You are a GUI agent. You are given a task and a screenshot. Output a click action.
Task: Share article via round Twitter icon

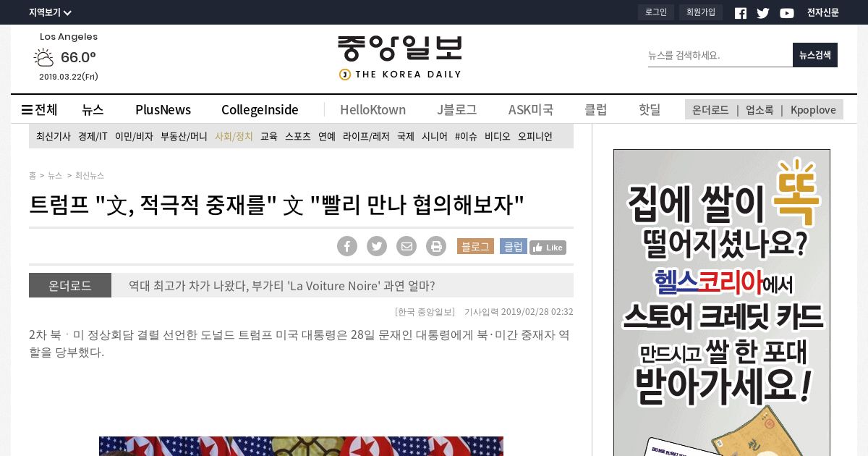pos(377,246)
